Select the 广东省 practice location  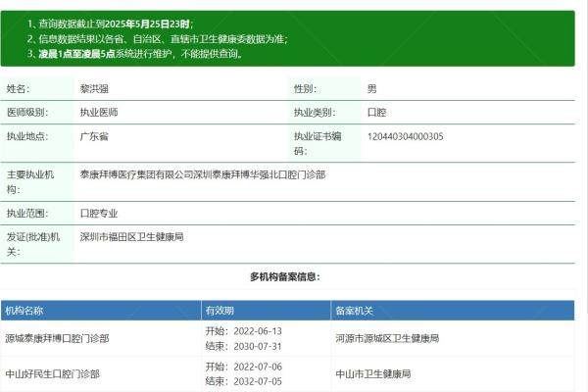click(94, 136)
